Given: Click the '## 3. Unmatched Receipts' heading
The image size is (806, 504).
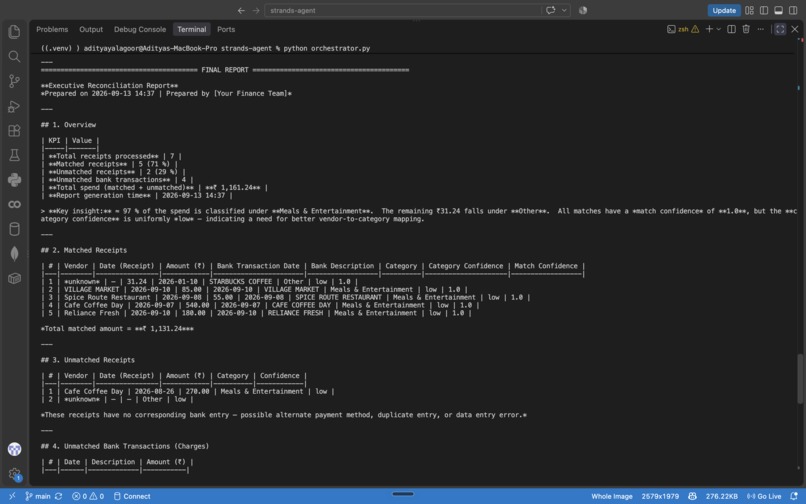Looking at the screenshot, I should tap(88, 360).
